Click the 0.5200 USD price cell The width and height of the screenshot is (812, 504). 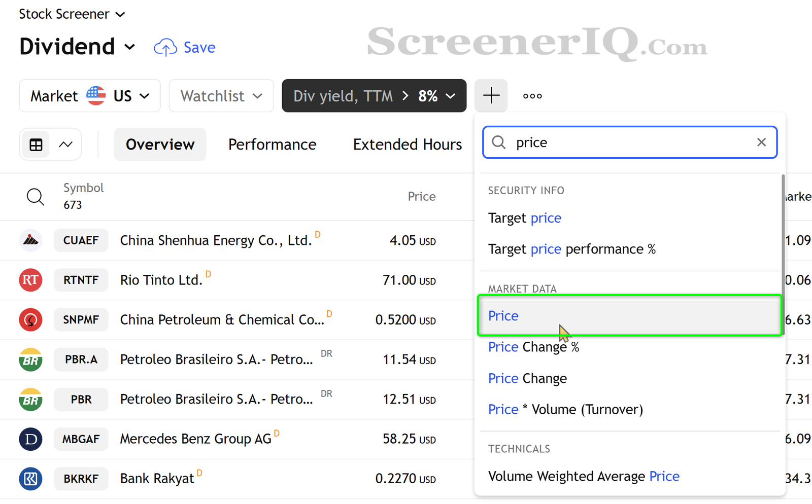pyautogui.click(x=405, y=320)
